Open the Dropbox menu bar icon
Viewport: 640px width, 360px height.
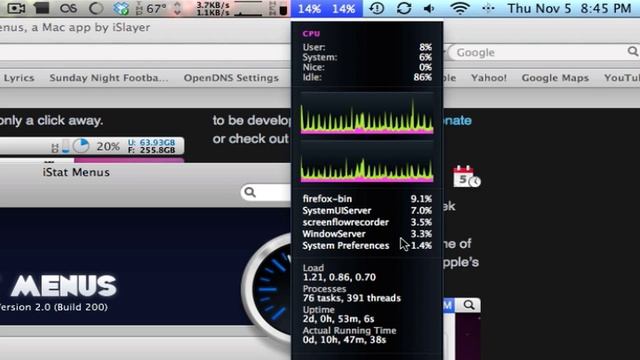(x=121, y=8)
